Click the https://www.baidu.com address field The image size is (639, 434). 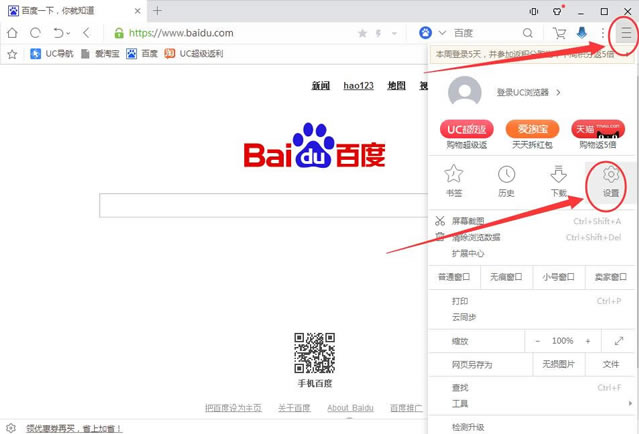181,33
